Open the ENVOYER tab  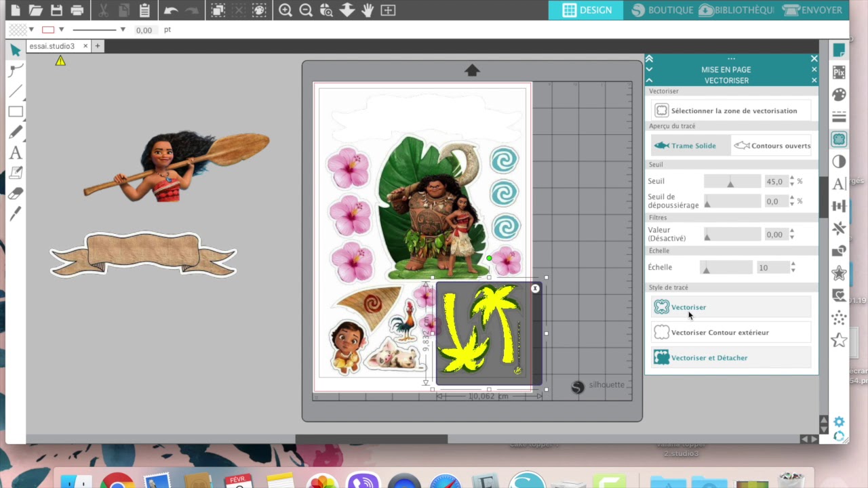(812, 10)
